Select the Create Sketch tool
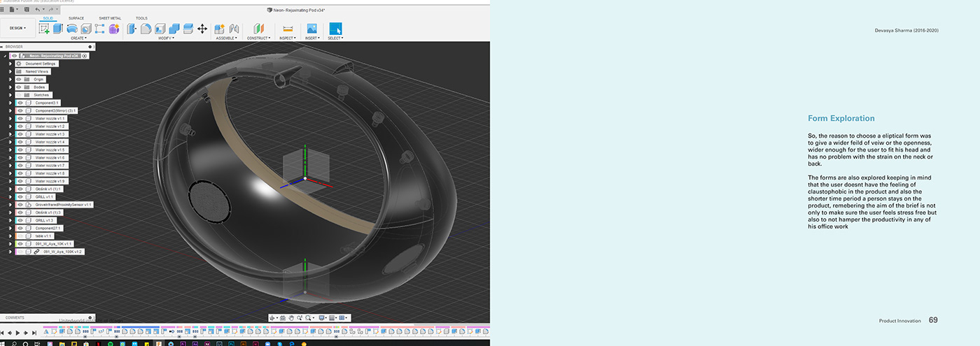980x346 pixels. [45, 29]
